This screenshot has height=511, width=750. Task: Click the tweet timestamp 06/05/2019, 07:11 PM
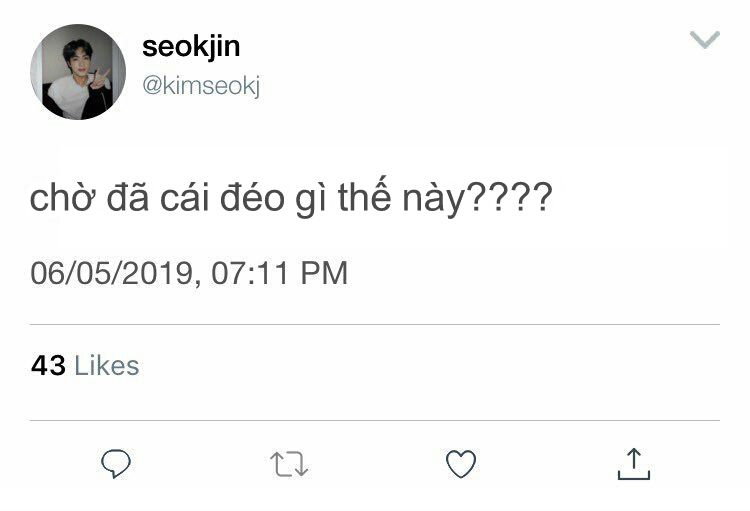(189, 273)
